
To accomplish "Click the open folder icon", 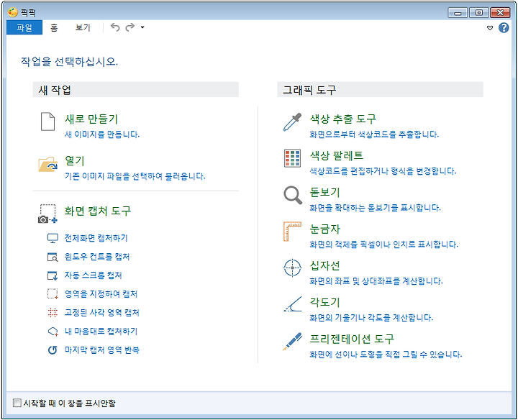I will click(48, 164).
